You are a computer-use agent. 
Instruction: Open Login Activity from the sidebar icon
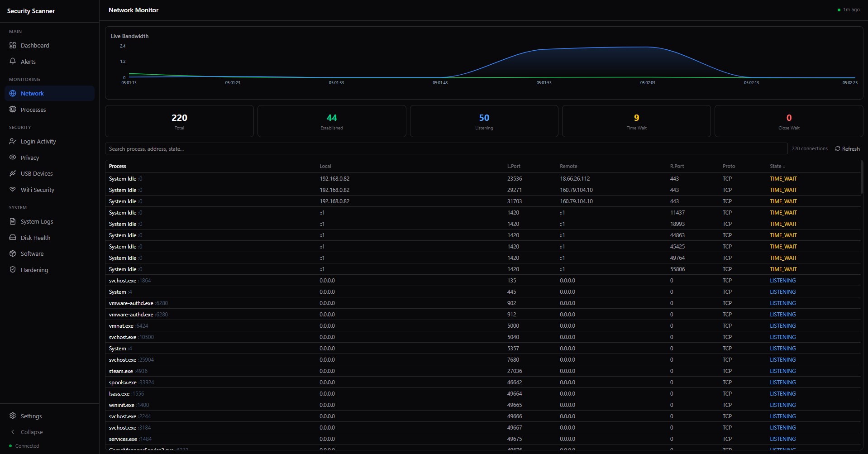point(13,141)
